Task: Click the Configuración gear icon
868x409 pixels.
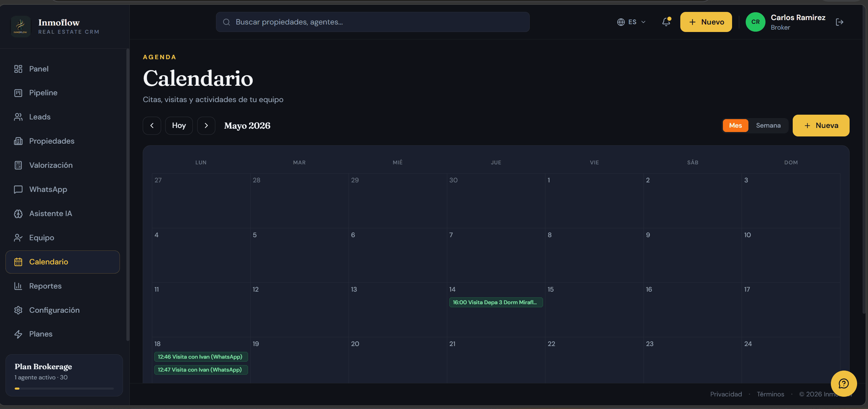Action: [x=18, y=310]
